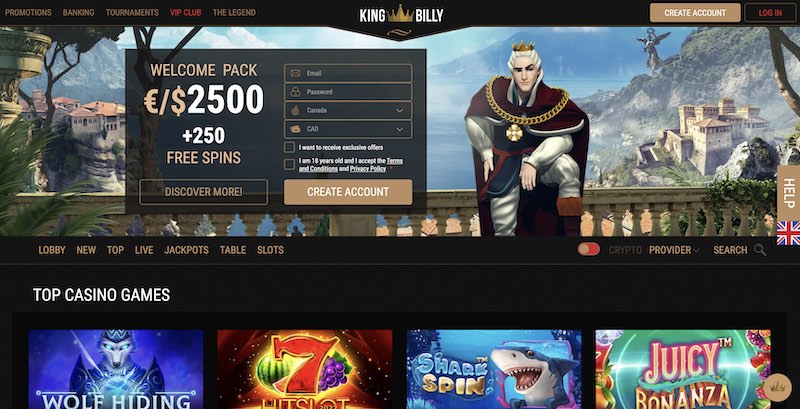The width and height of the screenshot is (800, 409).
Task: Open the vertical HELP side tab
Action: click(x=788, y=193)
